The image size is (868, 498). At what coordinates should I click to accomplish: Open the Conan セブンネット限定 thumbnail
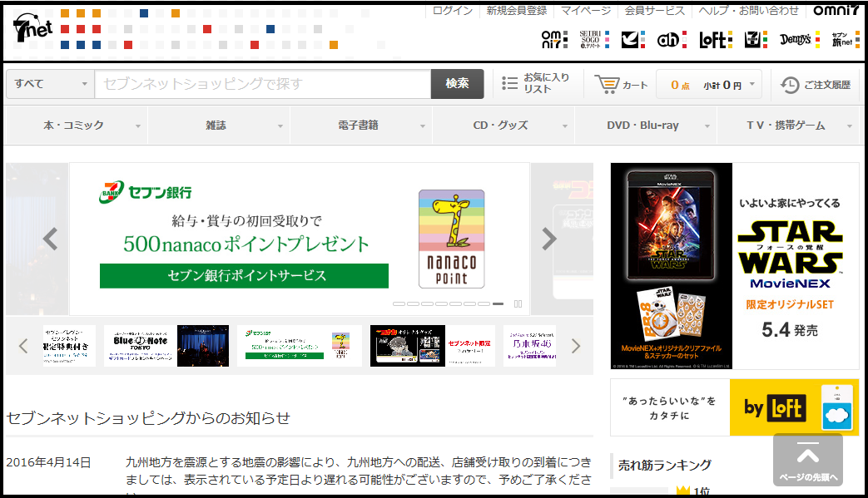click(x=433, y=346)
